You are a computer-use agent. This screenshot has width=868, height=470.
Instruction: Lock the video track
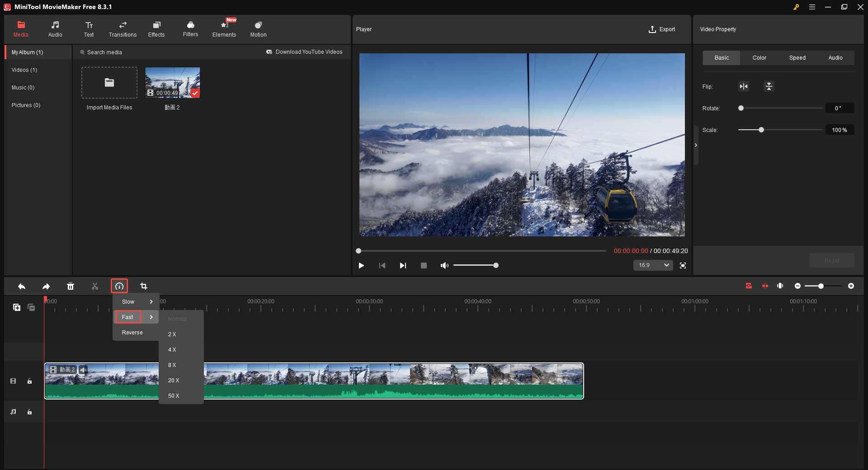(x=29, y=381)
